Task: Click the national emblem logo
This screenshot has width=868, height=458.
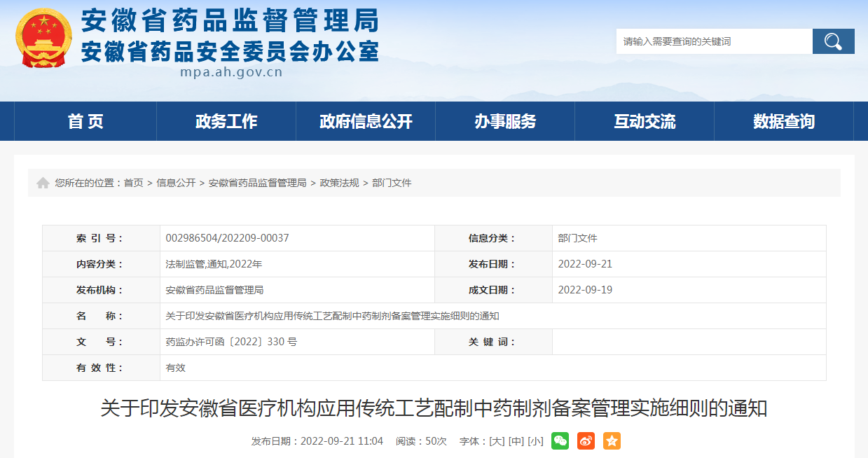Action: (x=44, y=38)
